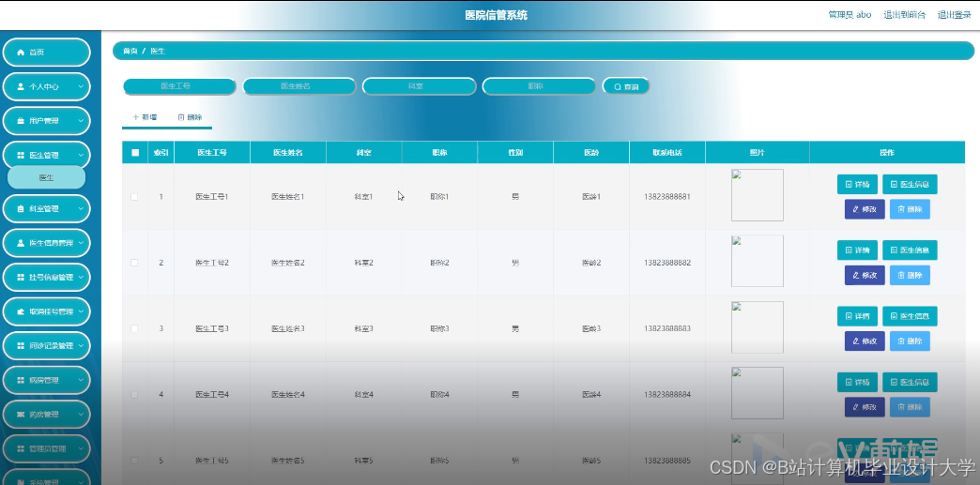Click the 医院信管系统 title
The height and width of the screenshot is (485, 980).
(497, 15)
